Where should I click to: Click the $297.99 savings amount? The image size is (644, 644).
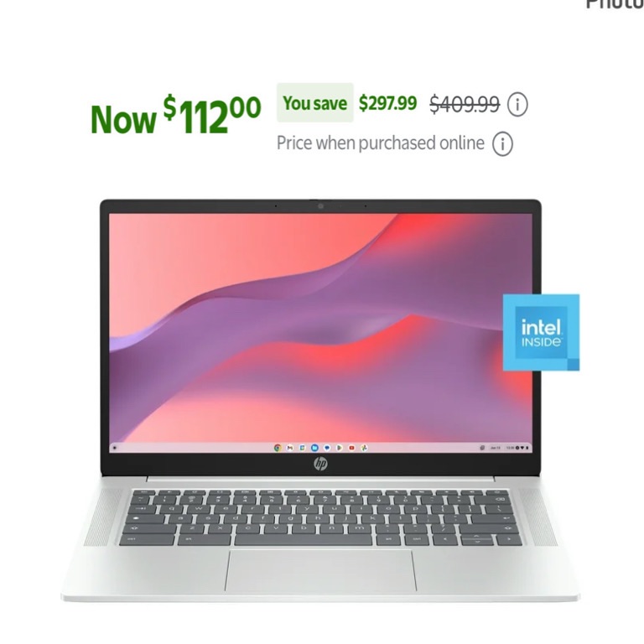[x=387, y=102]
